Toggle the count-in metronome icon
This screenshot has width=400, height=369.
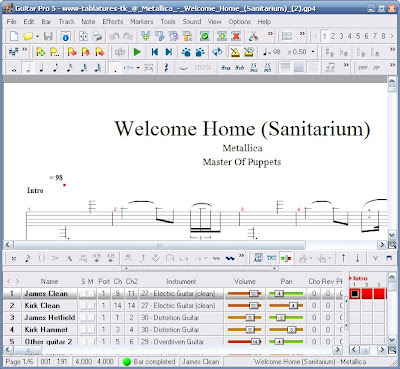[249, 52]
